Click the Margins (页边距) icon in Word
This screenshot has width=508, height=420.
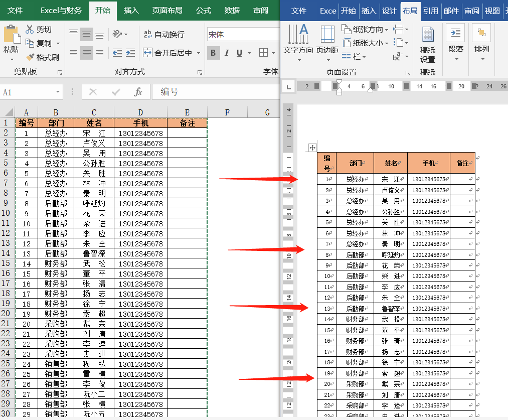click(327, 34)
